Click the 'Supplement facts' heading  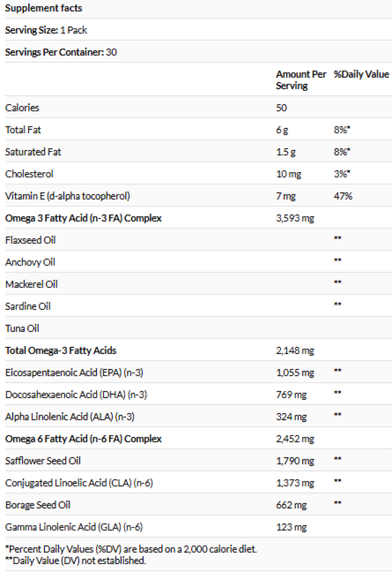pyautogui.click(x=43, y=8)
